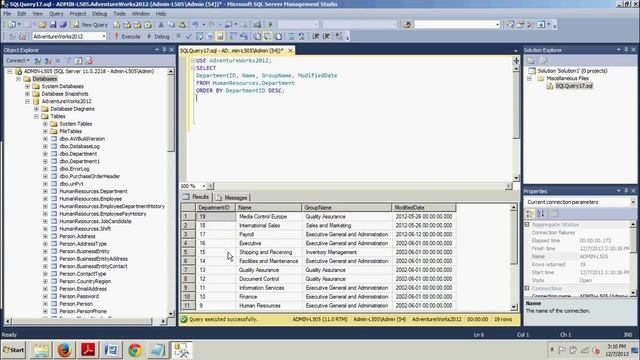Select the HumanResources.Employee table
Image resolution: width=640 pixels, height=360 pixels.
[91, 199]
